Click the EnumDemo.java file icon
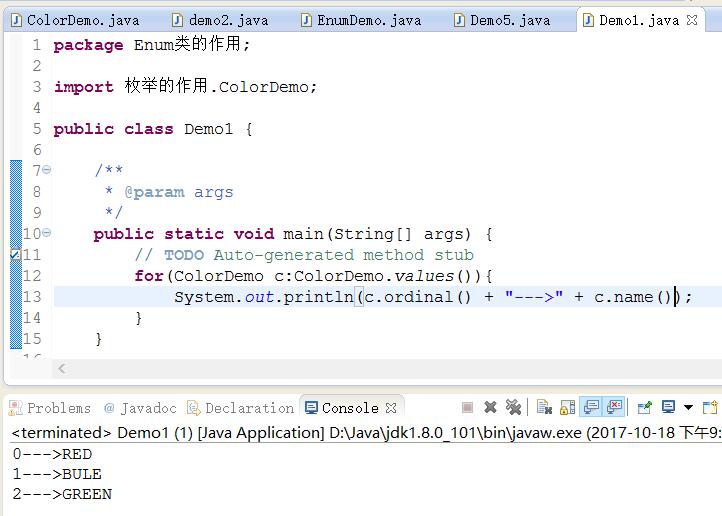This screenshot has width=722, height=516. [x=306, y=20]
